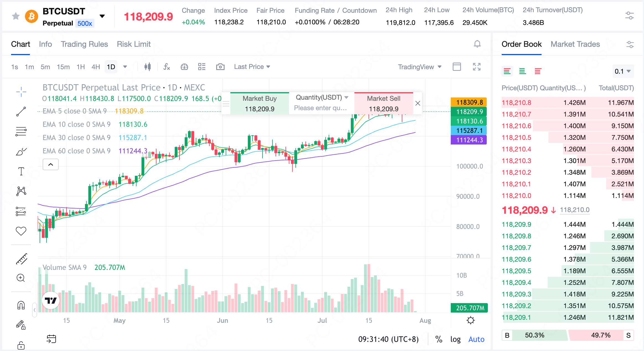Viewport: 644px width, 351px height.
Task: Add BTCUSDT to favorites with the star
Action: [x=16, y=16]
